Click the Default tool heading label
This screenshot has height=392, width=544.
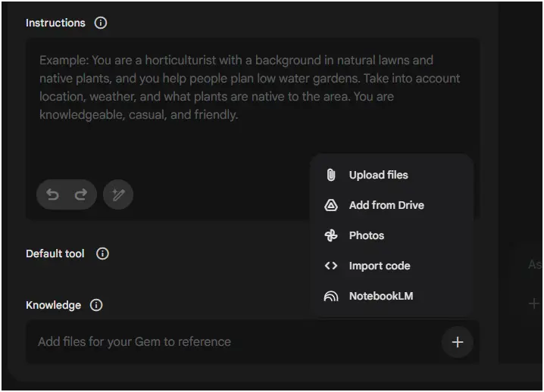click(55, 254)
